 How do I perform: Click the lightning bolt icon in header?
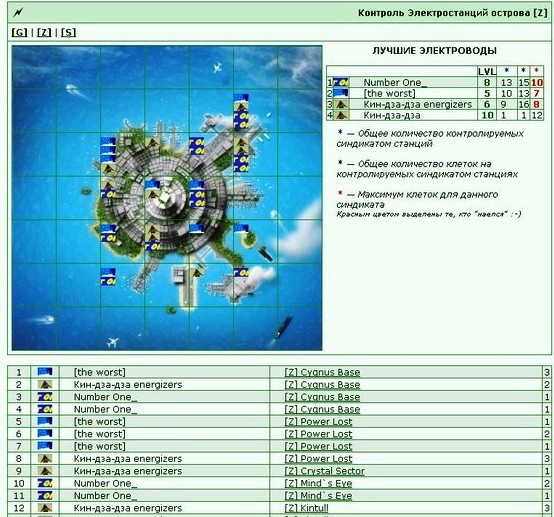18,13
